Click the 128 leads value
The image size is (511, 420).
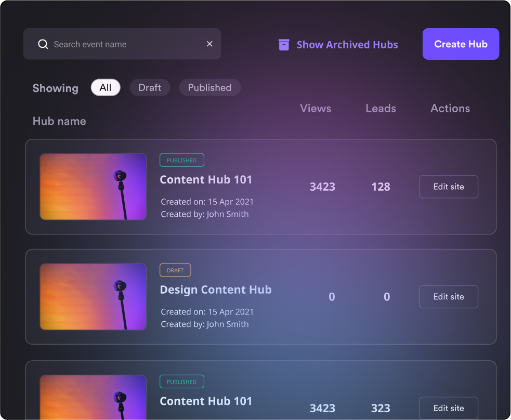coord(381,187)
